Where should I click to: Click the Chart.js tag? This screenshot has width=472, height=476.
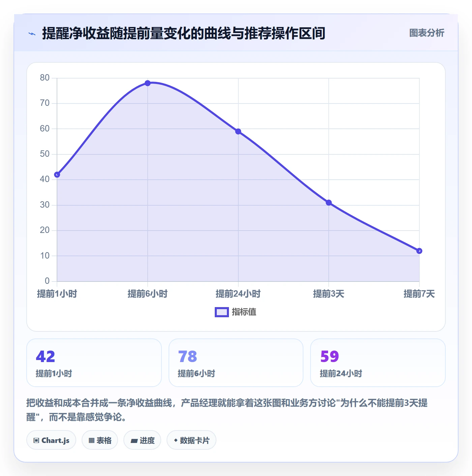[x=51, y=440]
